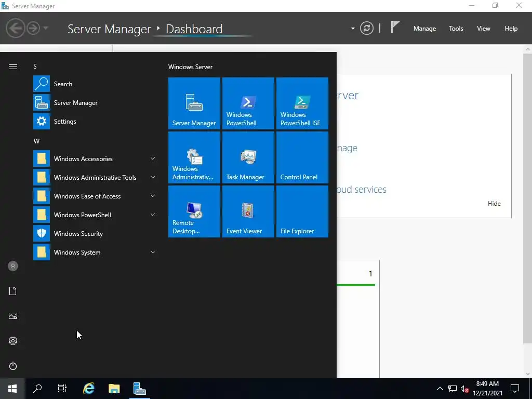Viewport: 532px width, 399px height.
Task: Launch the Windows PowerShell tile
Action: [248, 103]
